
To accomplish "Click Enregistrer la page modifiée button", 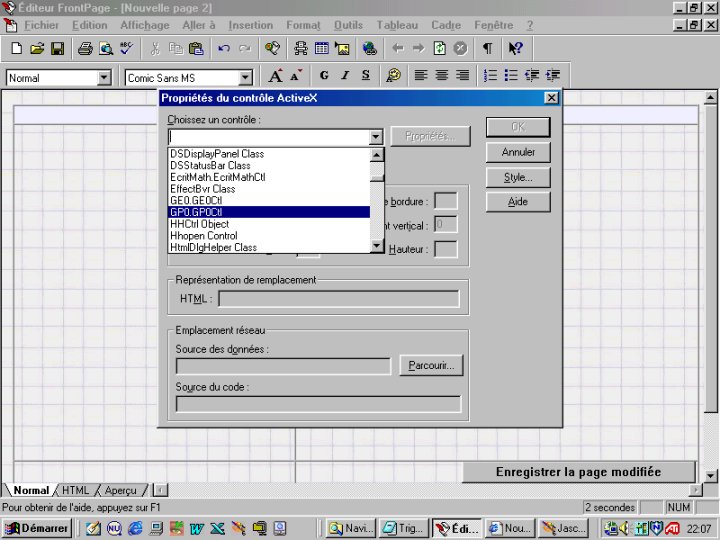I will click(x=579, y=472).
